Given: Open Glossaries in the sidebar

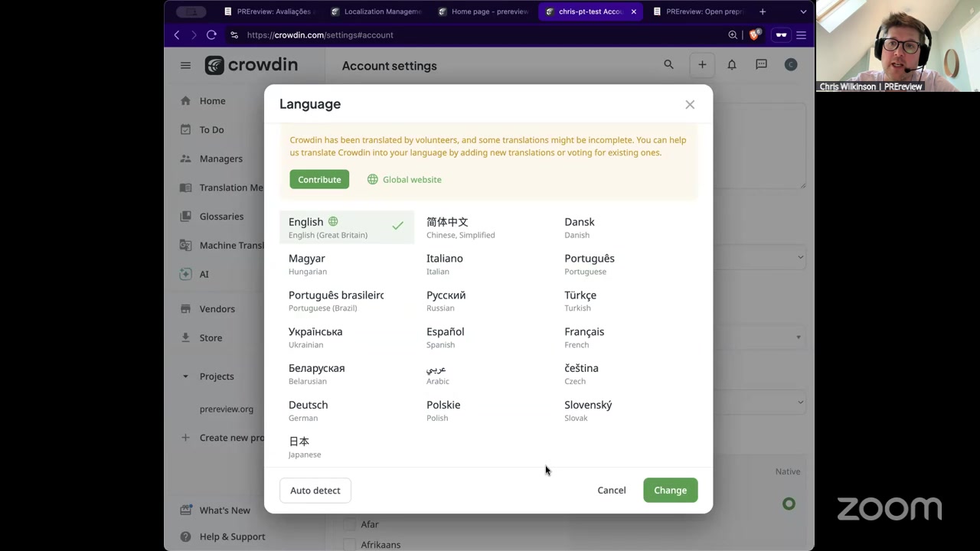Looking at the screenshot, I should coord(221,217).
